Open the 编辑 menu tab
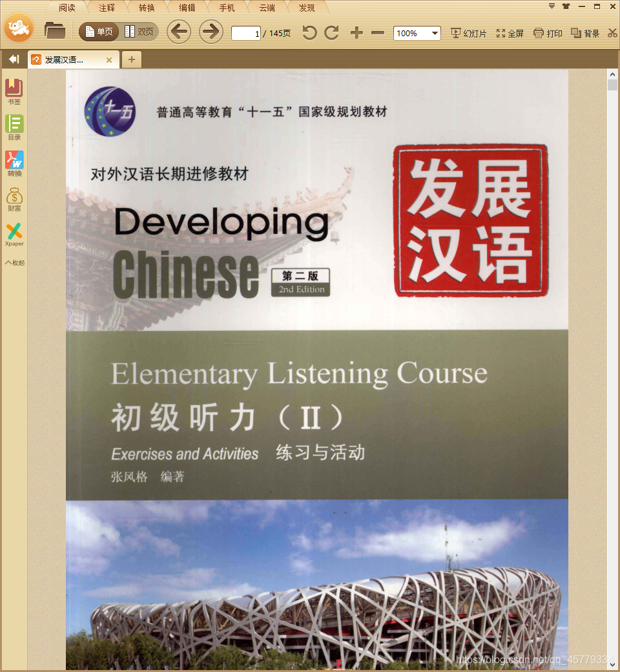The width and height of the screenshot is (620, 672). pyautogui.click(x=187, y=8)
